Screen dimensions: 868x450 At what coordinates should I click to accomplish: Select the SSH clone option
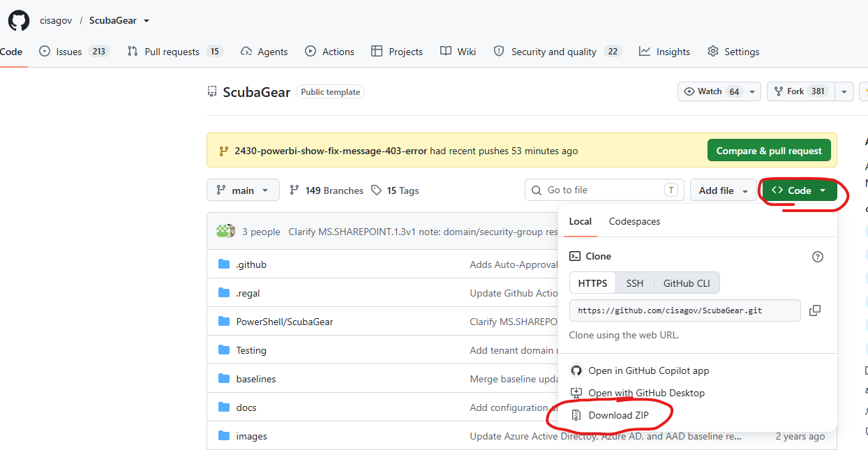pyautogui.click(x=635, y=283)
